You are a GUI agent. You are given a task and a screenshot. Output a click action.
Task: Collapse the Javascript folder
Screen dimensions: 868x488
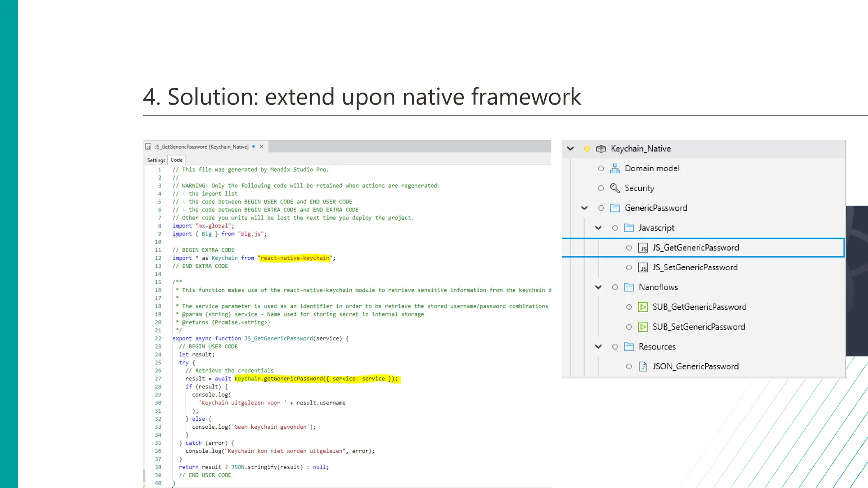click(598, 228)
